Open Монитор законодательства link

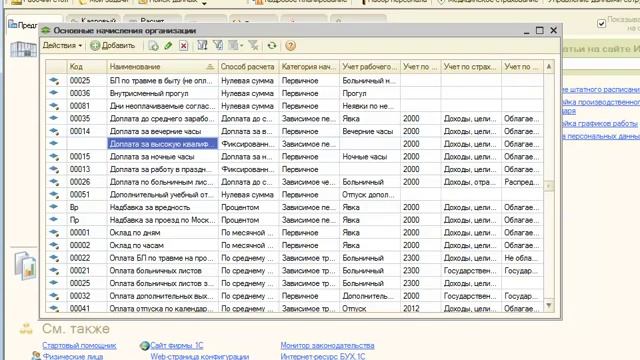click(x=327, y=346)
